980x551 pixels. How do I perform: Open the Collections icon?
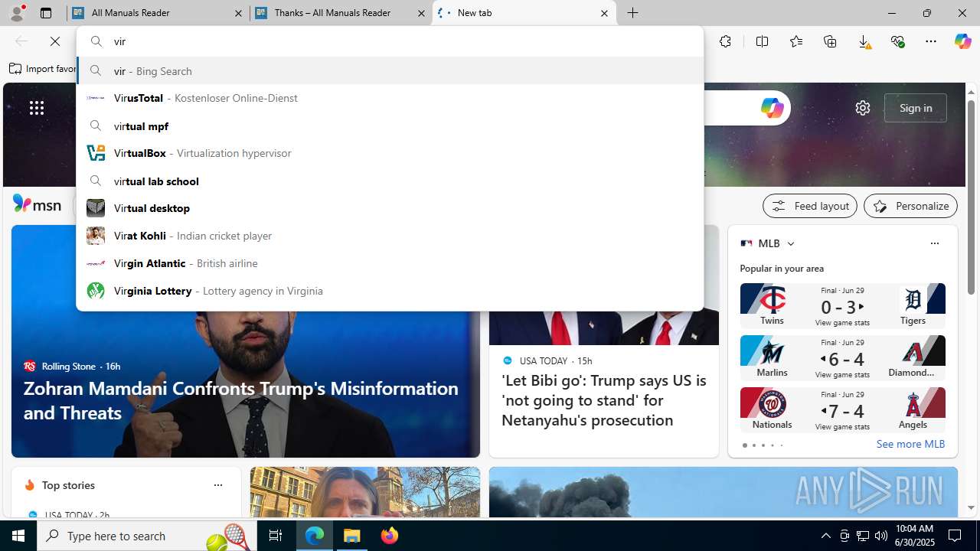[830, 41]
